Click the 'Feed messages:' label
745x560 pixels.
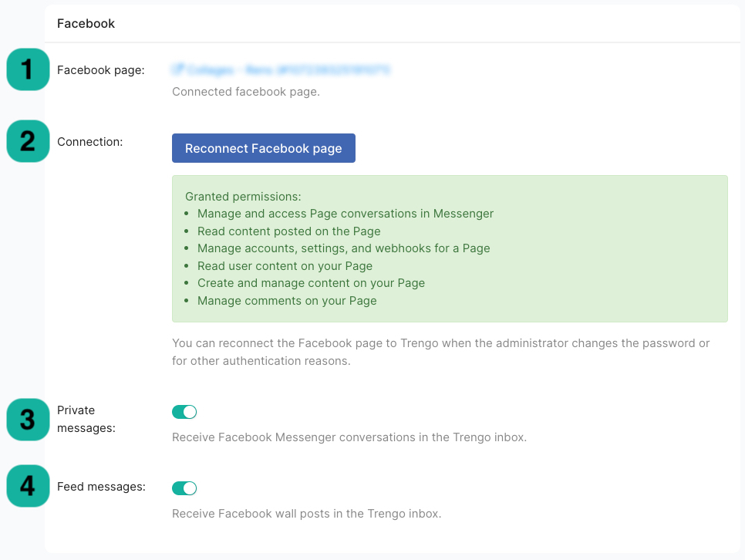[x=101, y=487]
